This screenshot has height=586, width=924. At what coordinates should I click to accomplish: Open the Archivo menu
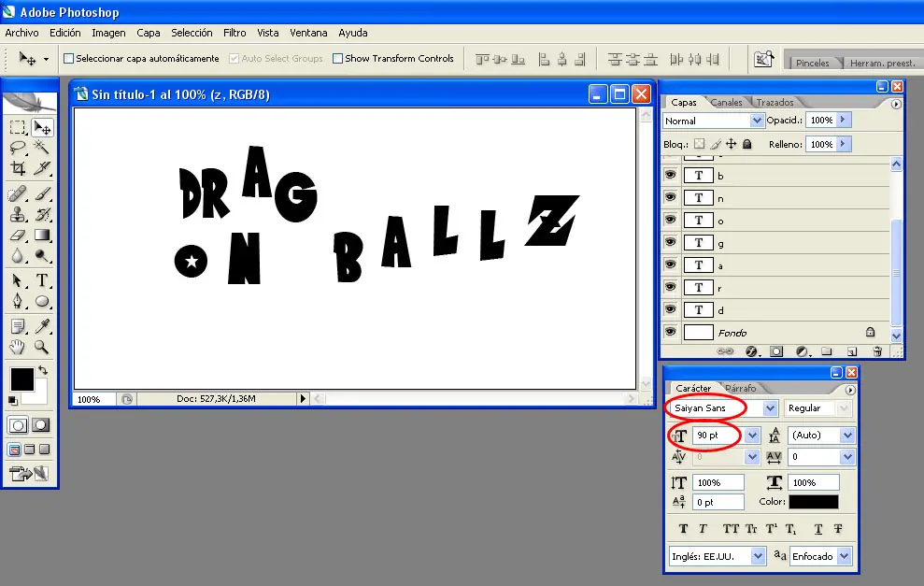tap(21, 33)
